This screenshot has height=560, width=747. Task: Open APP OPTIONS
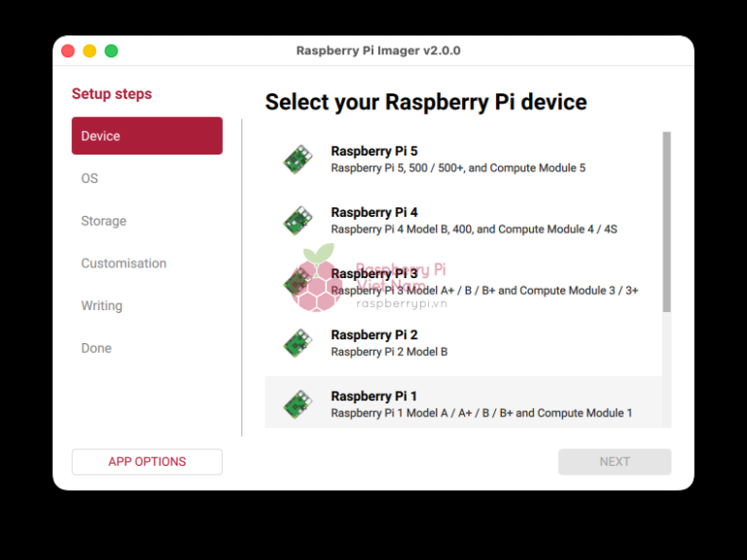(x=147, y=462)
